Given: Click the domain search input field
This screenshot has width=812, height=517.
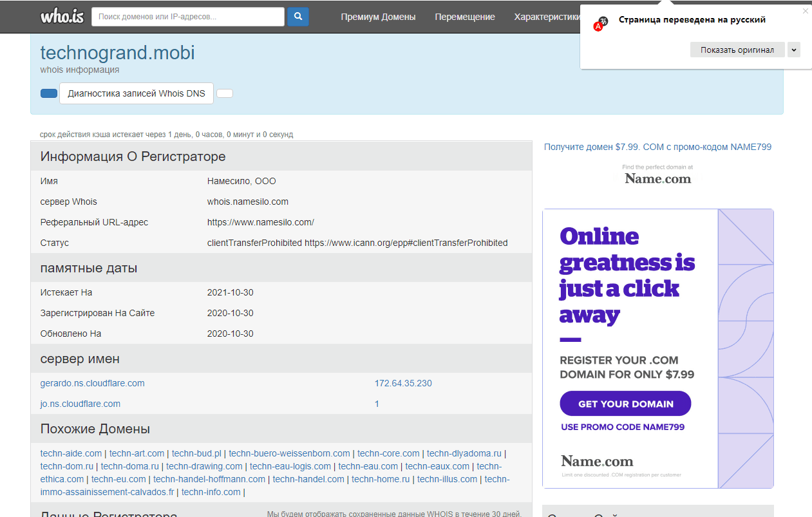Looking at the screenshot, I should [188, 17].
